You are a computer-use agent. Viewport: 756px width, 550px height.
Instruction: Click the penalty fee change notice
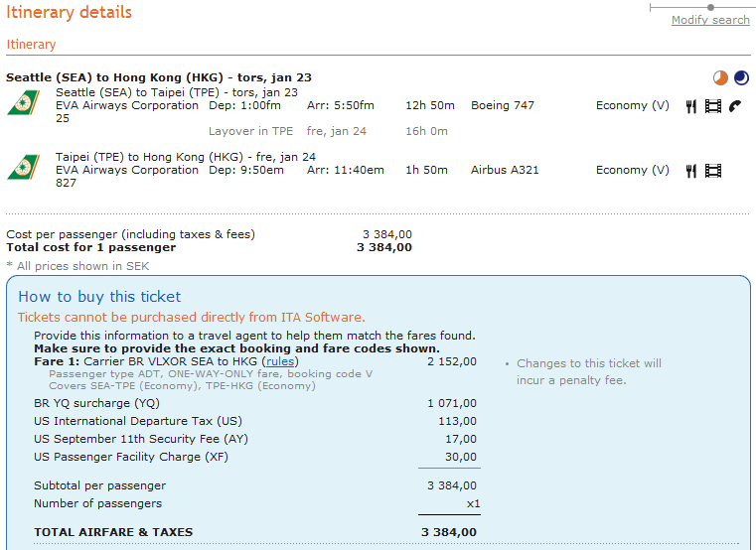click(x=589, y=371)
